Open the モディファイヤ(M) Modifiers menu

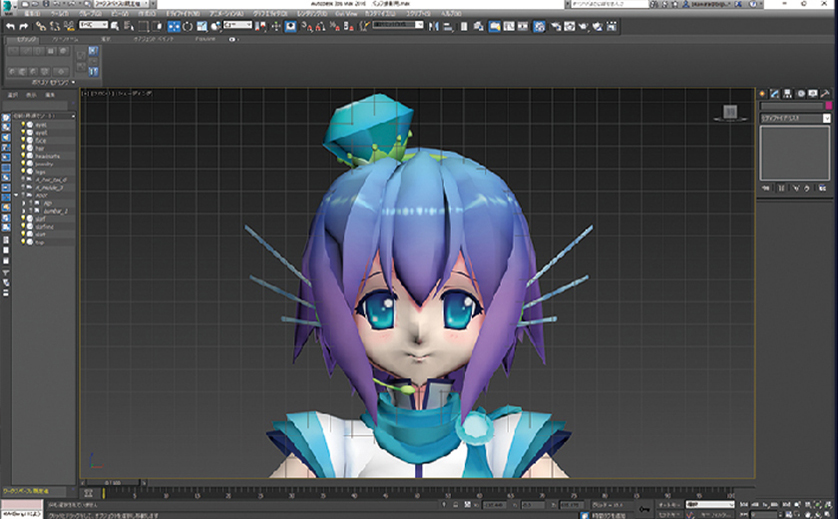pyautogui.click(x=183, y=13)
